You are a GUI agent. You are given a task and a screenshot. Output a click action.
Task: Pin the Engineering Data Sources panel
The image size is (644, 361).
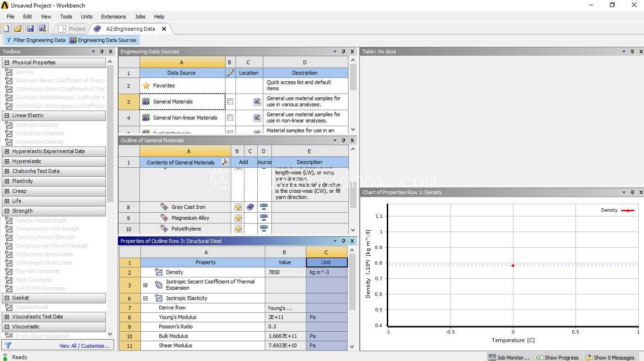click(344, 52)
